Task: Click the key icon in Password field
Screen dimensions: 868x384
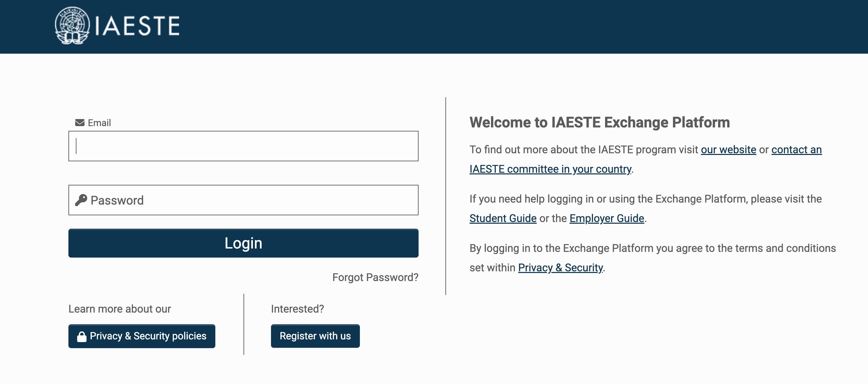Action: [81, 200]
